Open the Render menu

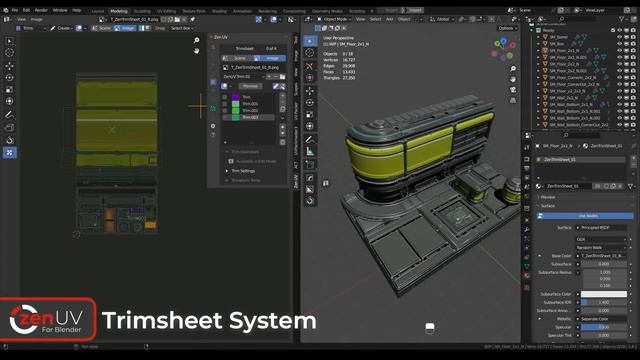(x=41, y=10)
